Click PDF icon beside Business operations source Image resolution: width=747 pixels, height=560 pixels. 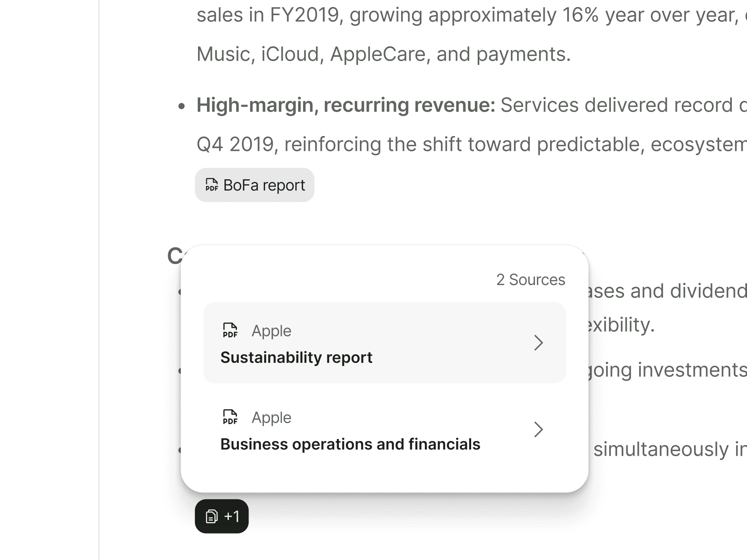pos(230,417)
